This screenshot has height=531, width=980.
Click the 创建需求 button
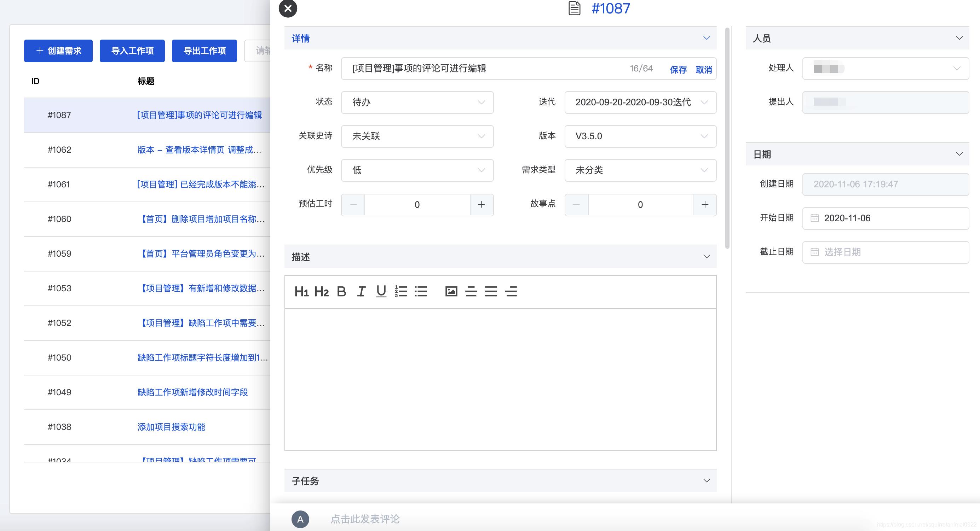tap(58, 51)
